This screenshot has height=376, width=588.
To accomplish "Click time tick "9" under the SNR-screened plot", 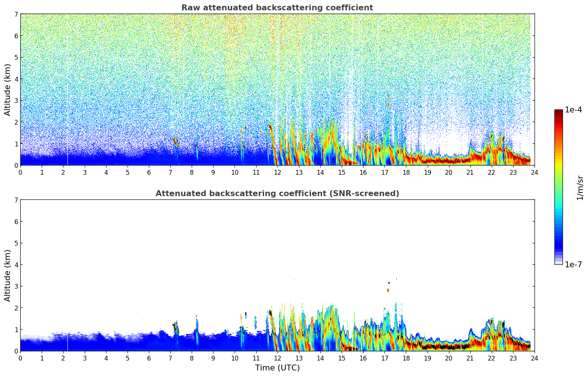I will click(213, 358).
